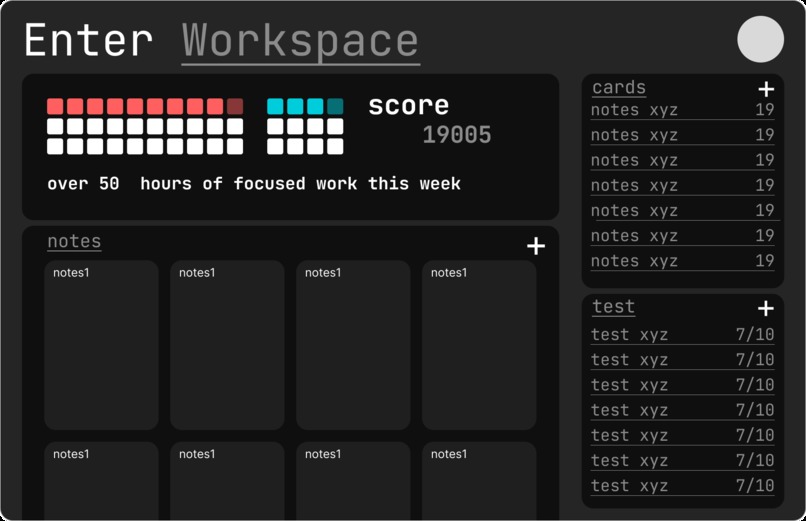Open the top-left notes1 card
This screenshot has height=521, width=806.
101,345
